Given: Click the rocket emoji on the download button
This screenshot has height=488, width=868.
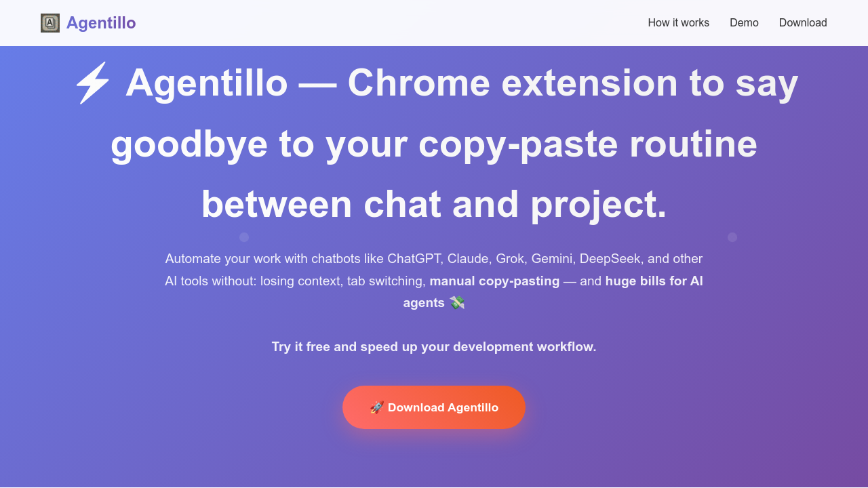Looking at the screenshot, I should (378, 407).
